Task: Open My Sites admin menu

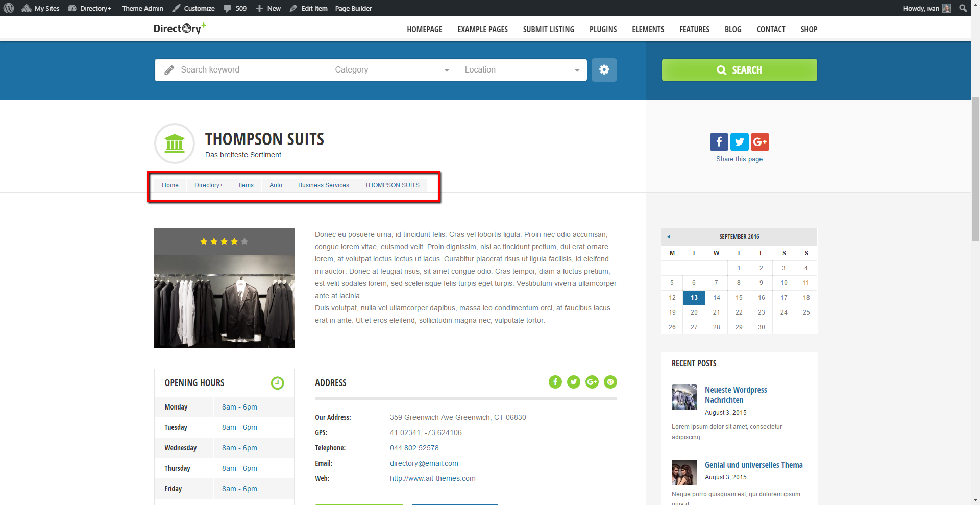Action: (x=41, y=8)
